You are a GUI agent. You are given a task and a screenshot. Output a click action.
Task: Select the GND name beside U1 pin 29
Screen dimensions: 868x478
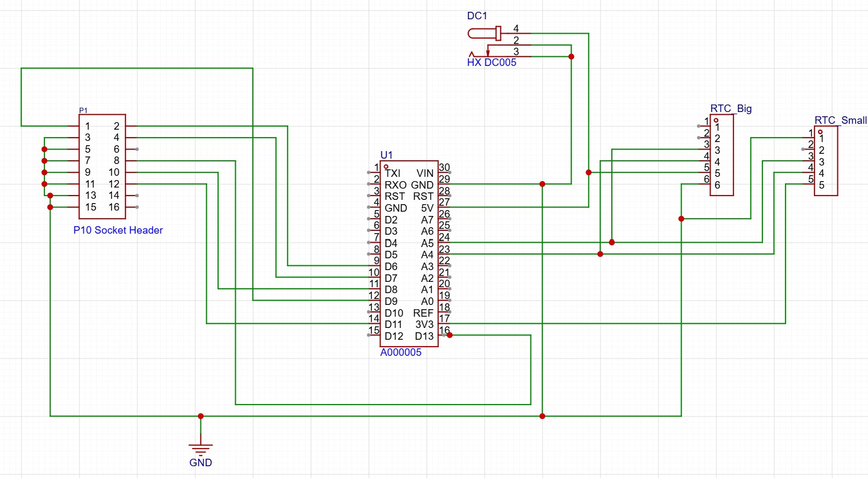coord(422,185)
